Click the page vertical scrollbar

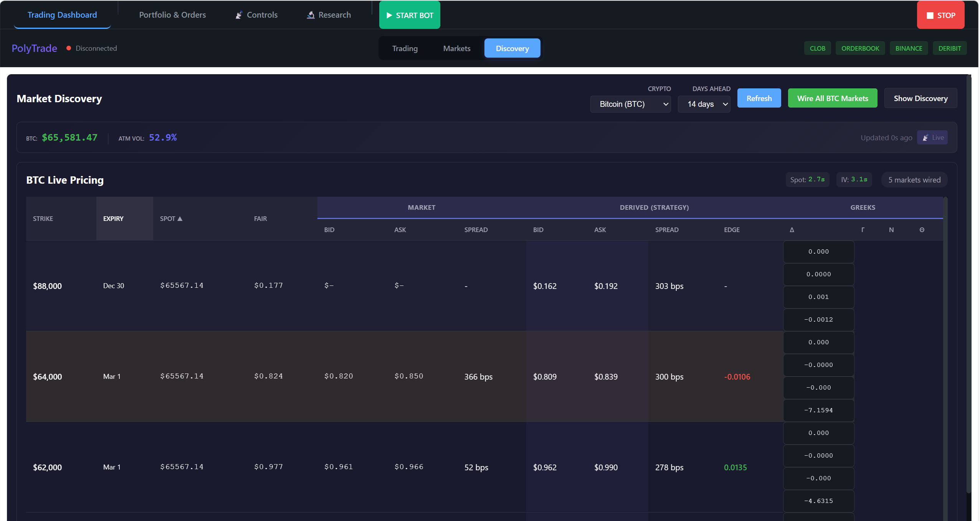968,284
